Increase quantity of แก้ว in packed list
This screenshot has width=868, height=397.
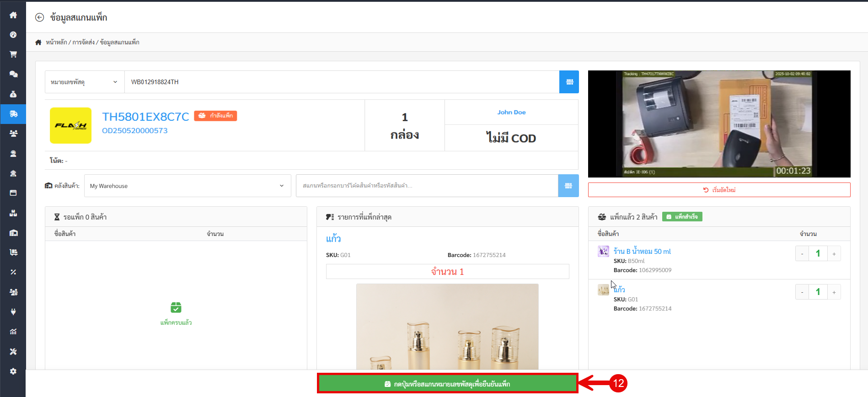tap(834, 292)
